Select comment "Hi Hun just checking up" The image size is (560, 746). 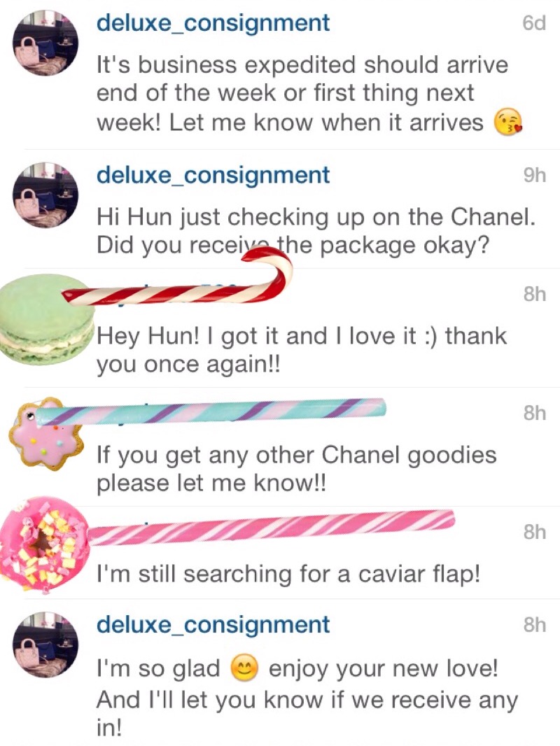316,231
